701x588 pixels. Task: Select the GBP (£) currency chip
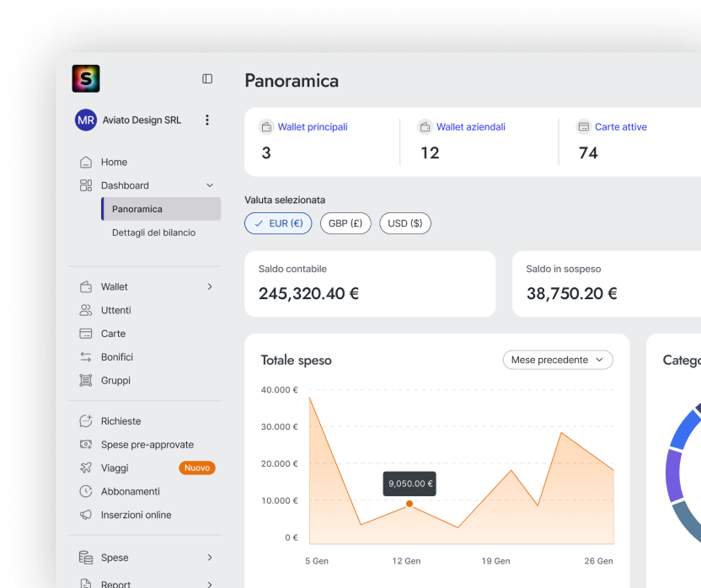pos(345,223)
